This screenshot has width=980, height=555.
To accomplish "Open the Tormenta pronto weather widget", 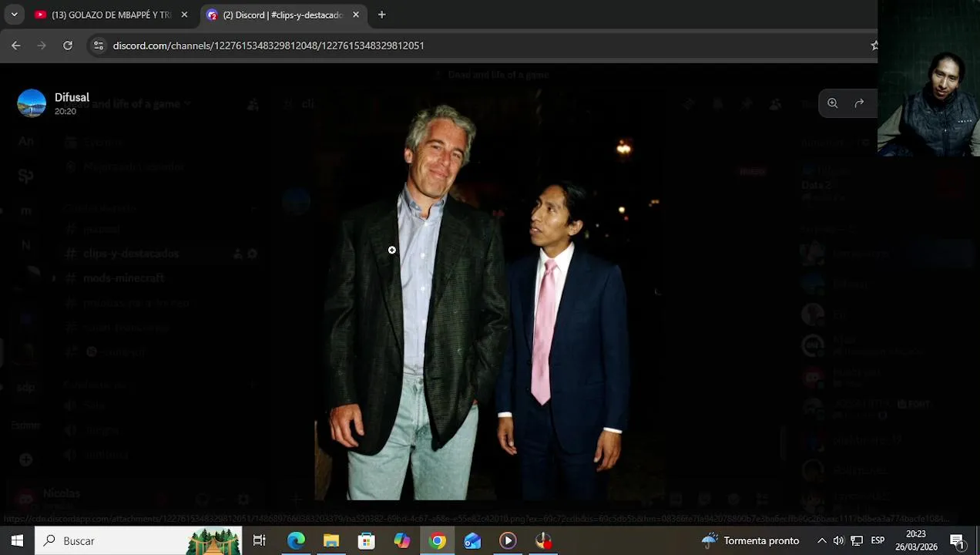I will [750, 540].
